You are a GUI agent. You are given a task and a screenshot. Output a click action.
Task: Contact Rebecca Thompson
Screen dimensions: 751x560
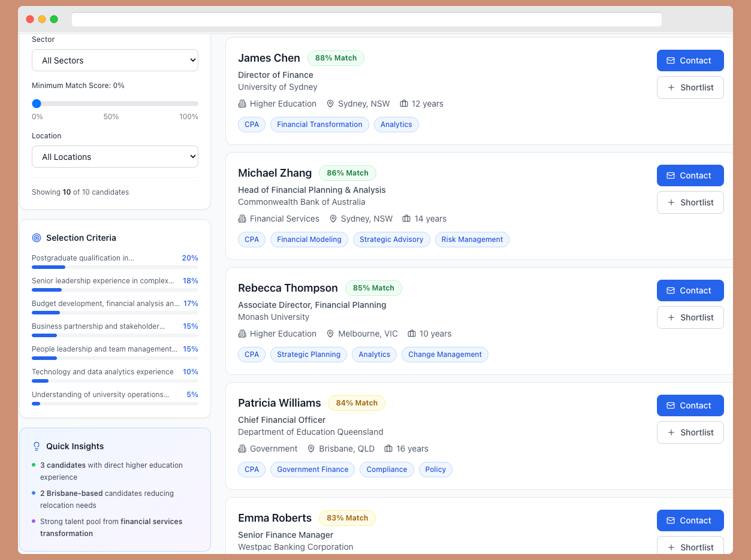click(x=690, y=290)
